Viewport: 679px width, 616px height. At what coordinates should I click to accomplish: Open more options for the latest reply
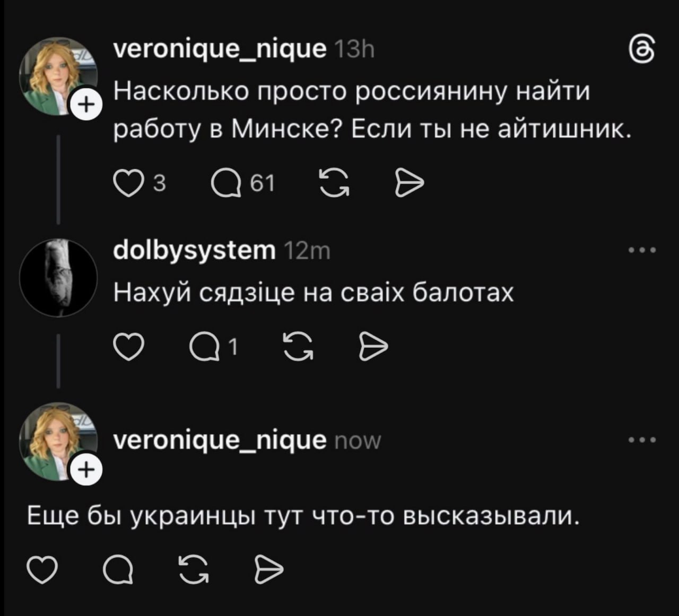click(642, 439)
